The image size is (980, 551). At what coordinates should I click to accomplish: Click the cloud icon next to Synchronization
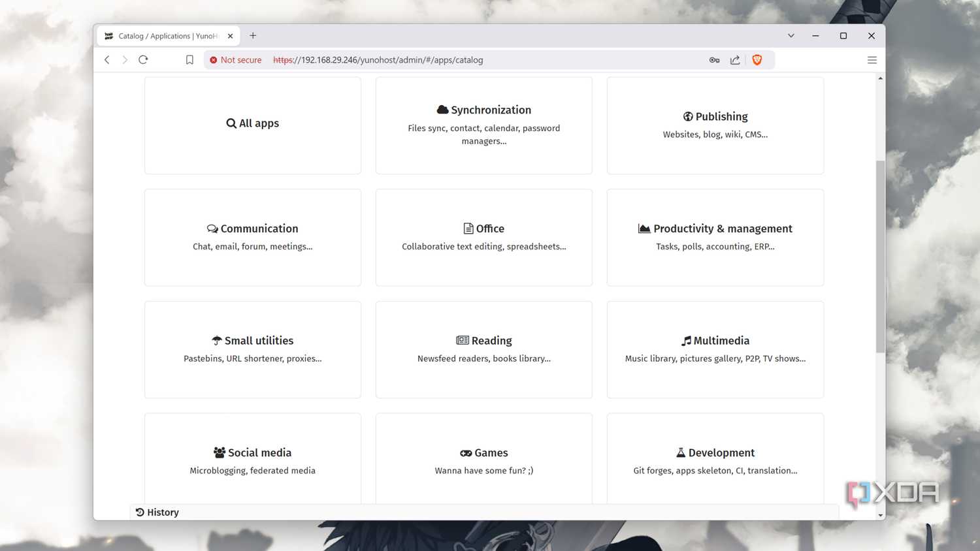pos(442,110)
